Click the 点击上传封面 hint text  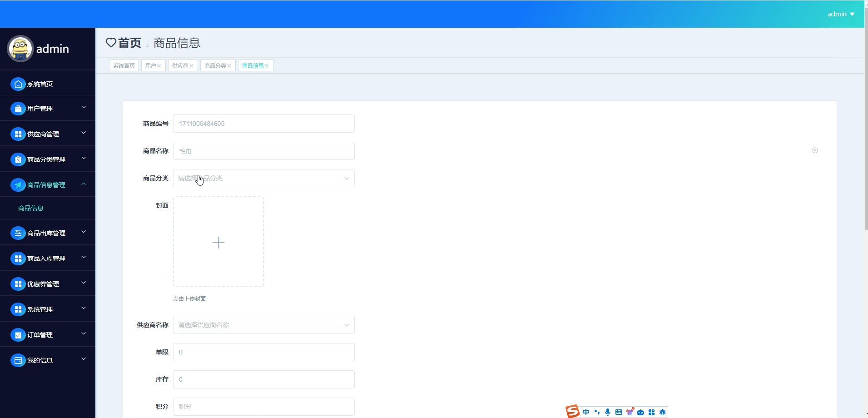click(x=189, y=299)
